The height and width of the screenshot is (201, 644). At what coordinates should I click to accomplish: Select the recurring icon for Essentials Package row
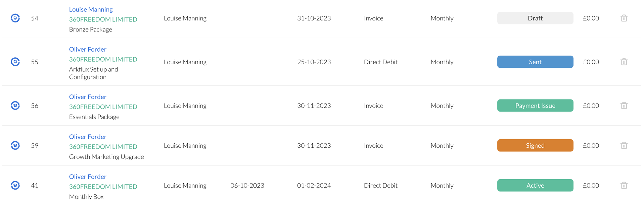click(15, 106)
